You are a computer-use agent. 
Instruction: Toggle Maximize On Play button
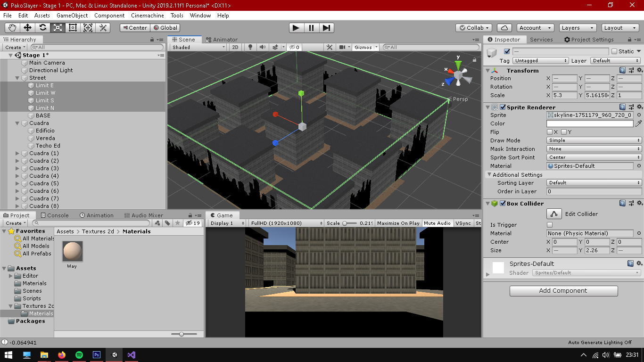pos(398,223)
